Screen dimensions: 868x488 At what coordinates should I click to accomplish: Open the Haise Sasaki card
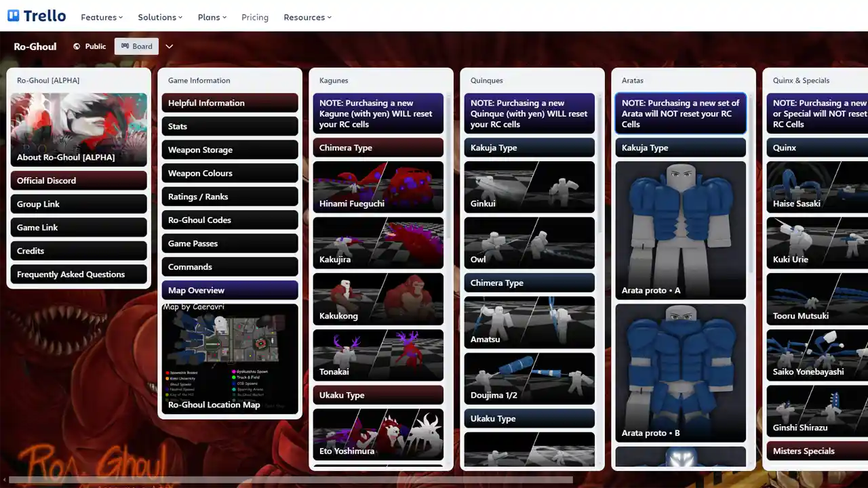click(817, 187)
